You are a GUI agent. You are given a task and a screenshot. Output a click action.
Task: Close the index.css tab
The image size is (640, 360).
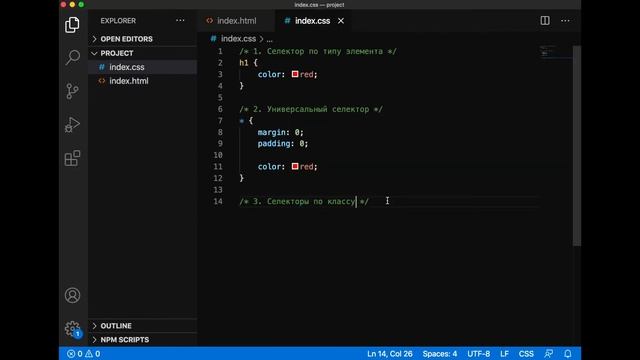click(x=341, y=21)
